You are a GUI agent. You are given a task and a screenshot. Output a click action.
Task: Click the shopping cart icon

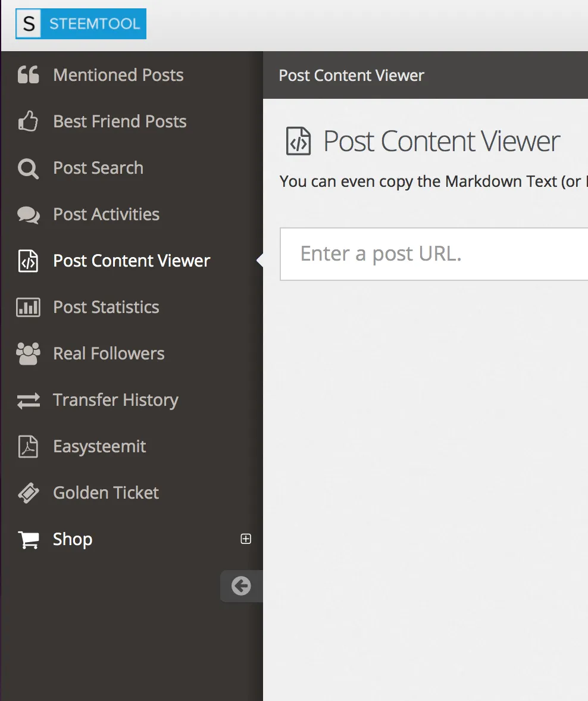pos(28,540)
